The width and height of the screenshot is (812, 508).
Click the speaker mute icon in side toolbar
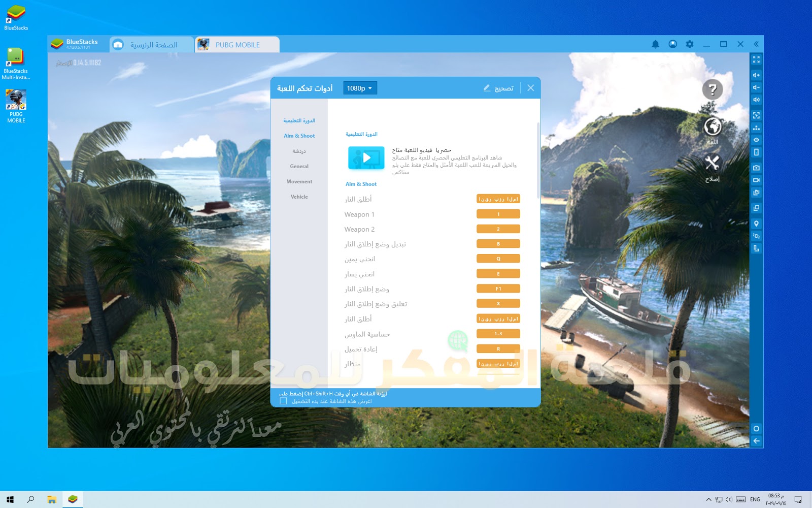[756, 100]
